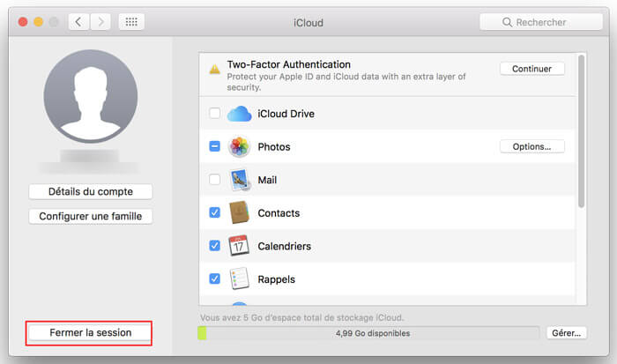The width and height of the screenshot is (617, 364).
Task: Minimize the window with yellow button
Action: pyautogui.click(x=39, y=22)
